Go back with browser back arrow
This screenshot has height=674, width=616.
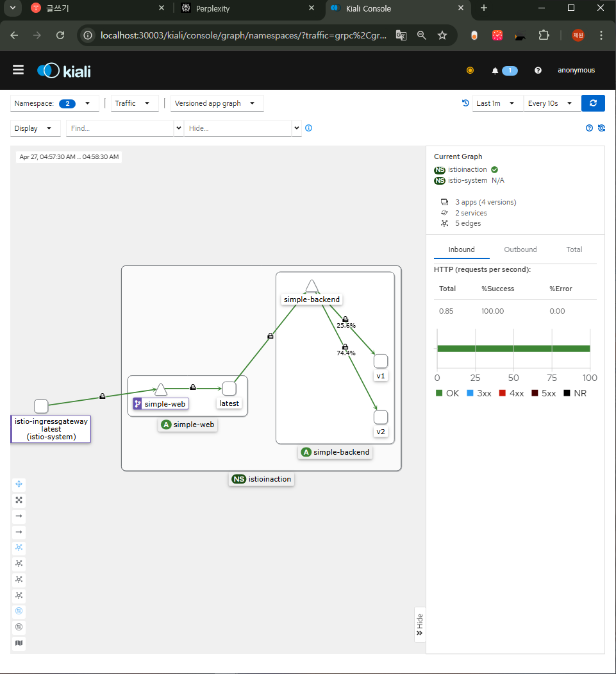14,35
